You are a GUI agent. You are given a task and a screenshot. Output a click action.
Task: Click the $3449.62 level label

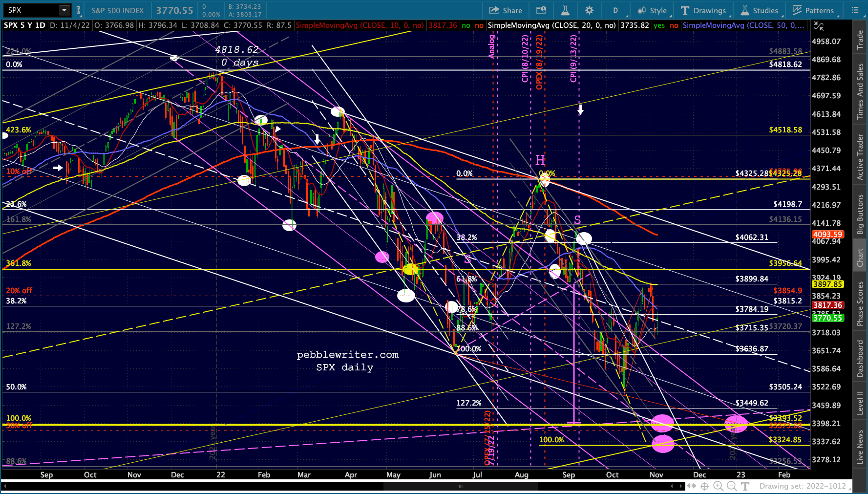coord(752,403)
